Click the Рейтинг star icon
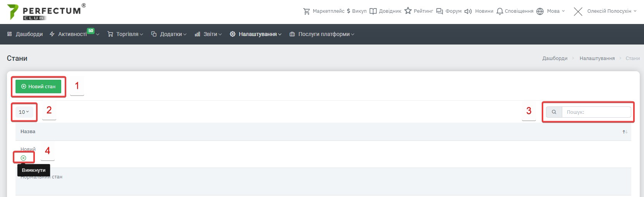 pos(408,11)
